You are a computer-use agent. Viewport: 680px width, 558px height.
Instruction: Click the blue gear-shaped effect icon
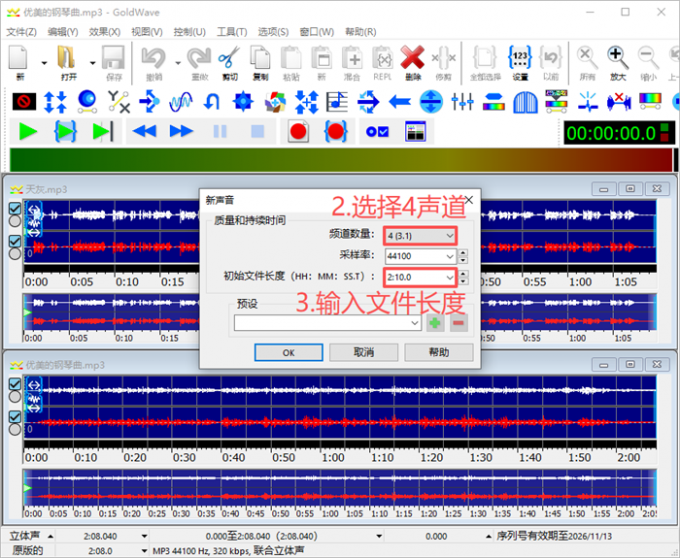coord(243,101)
